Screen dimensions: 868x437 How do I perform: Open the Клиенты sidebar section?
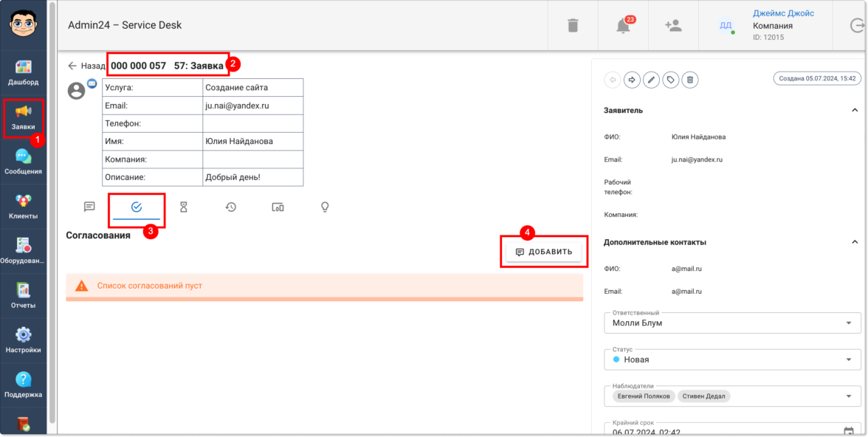coord(24,207)
